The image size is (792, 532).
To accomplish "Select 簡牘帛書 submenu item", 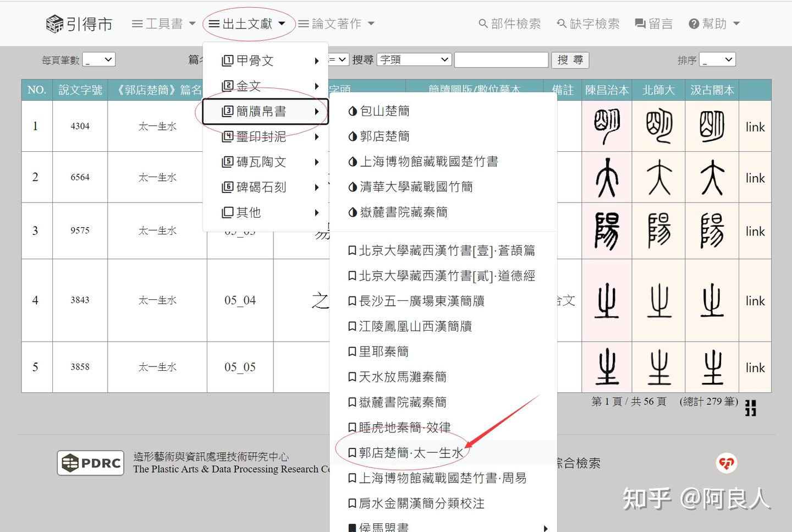I will tap(266, 111).
